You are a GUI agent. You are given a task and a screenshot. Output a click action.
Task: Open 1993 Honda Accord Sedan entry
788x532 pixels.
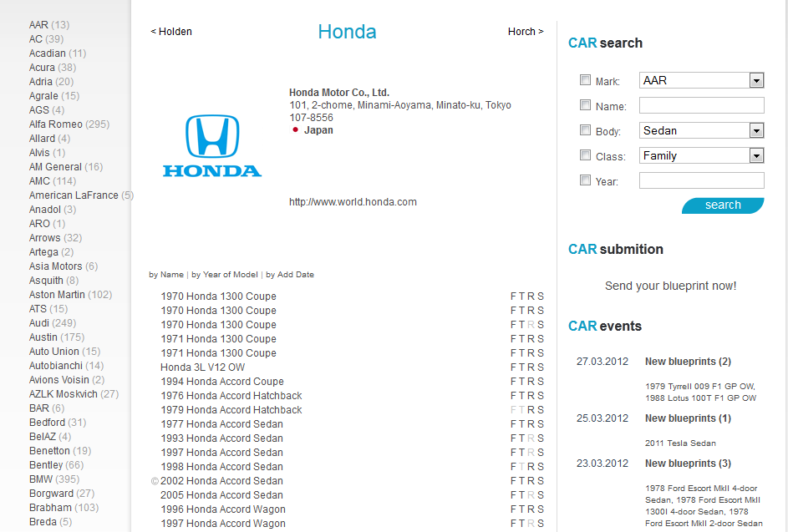pos(221,438)
